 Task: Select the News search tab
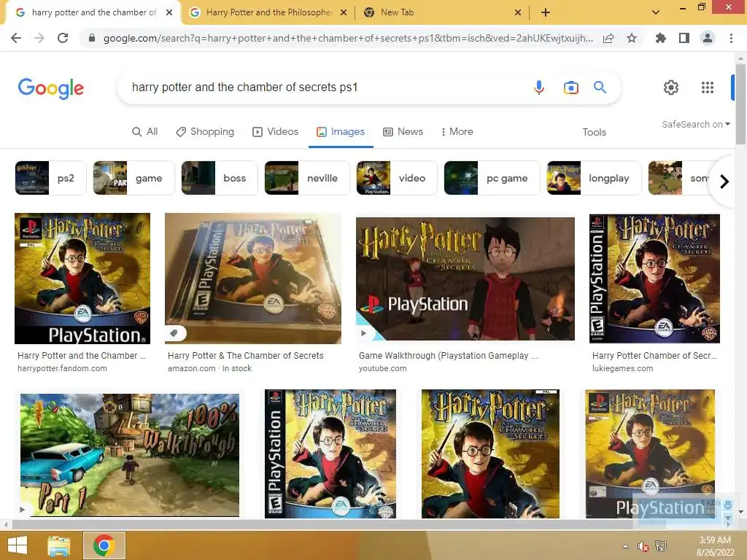[403, 131]
